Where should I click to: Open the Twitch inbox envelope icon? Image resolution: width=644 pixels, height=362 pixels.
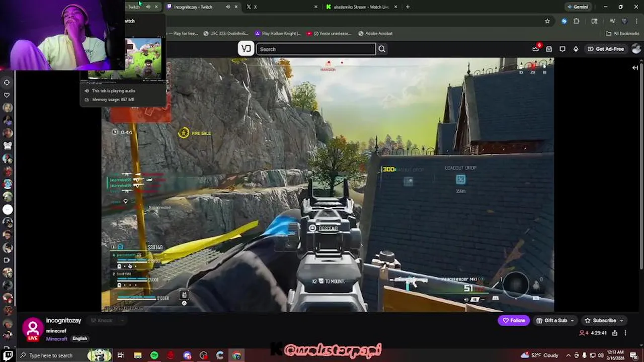tap(549, 49)
